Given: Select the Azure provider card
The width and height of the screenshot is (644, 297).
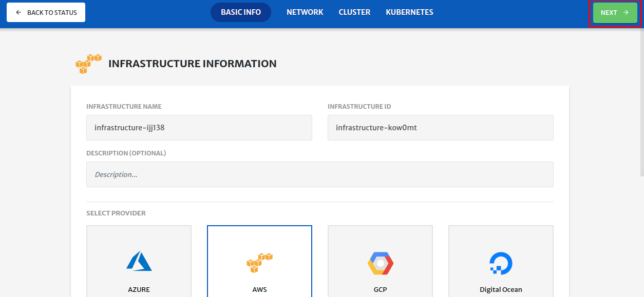Looking at the screenshot, I should pyautogui.click(x=139, y=261).
